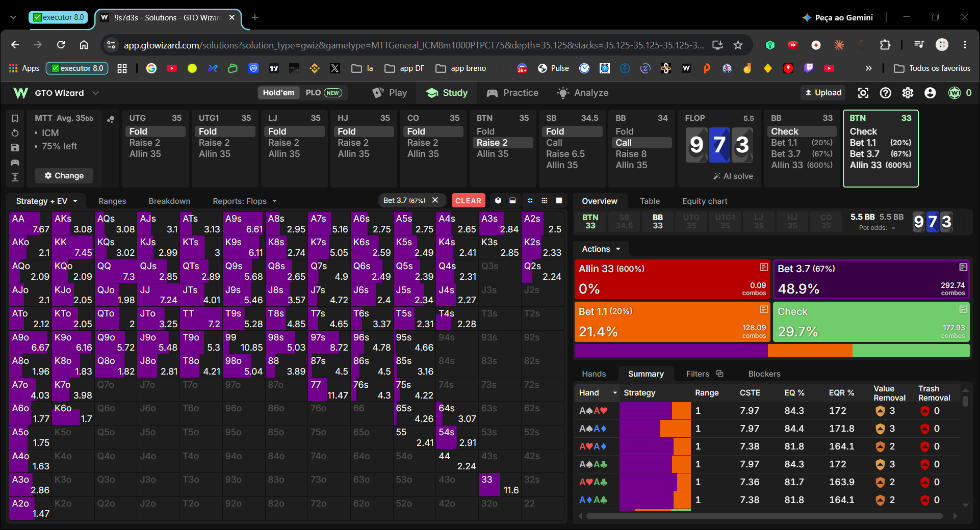Select the BB 33 position toggle in Overview
The width and height of the screenshot is (980, 530).
658,222
